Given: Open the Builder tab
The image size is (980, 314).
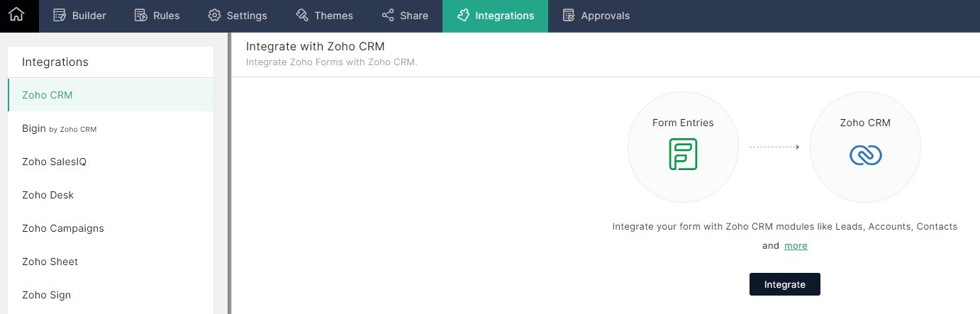Looking at the screenshot, I should [x=79, y=16].
